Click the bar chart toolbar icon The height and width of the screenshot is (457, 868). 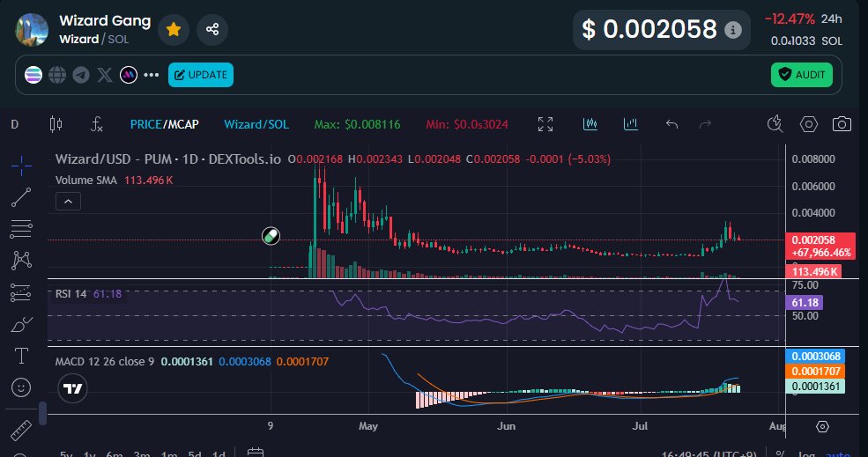(631, 124)
